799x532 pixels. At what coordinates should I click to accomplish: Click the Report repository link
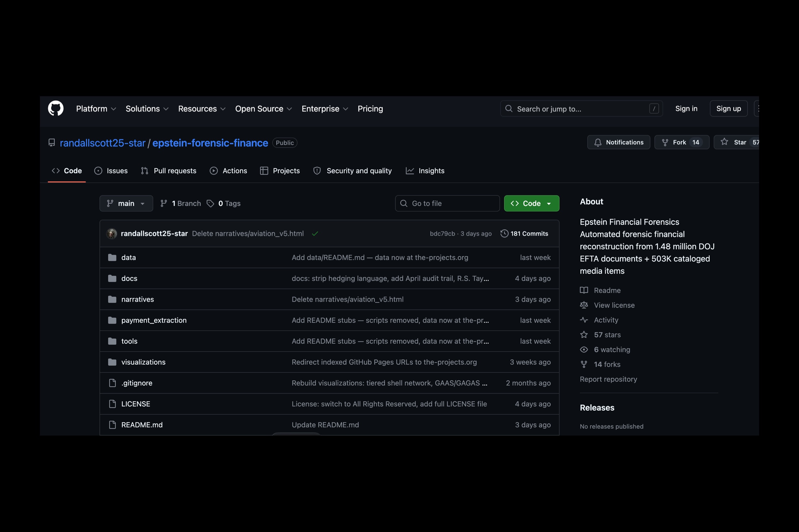[608, 379]
